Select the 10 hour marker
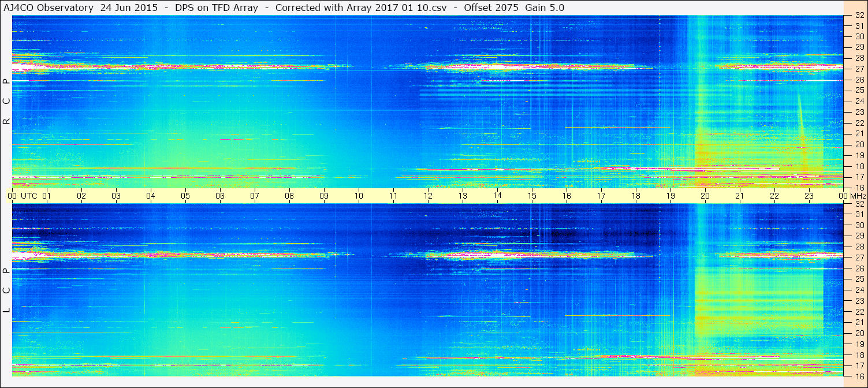This screenshot has height=388, width=868. pyautogui.click(x=359, y=196)
